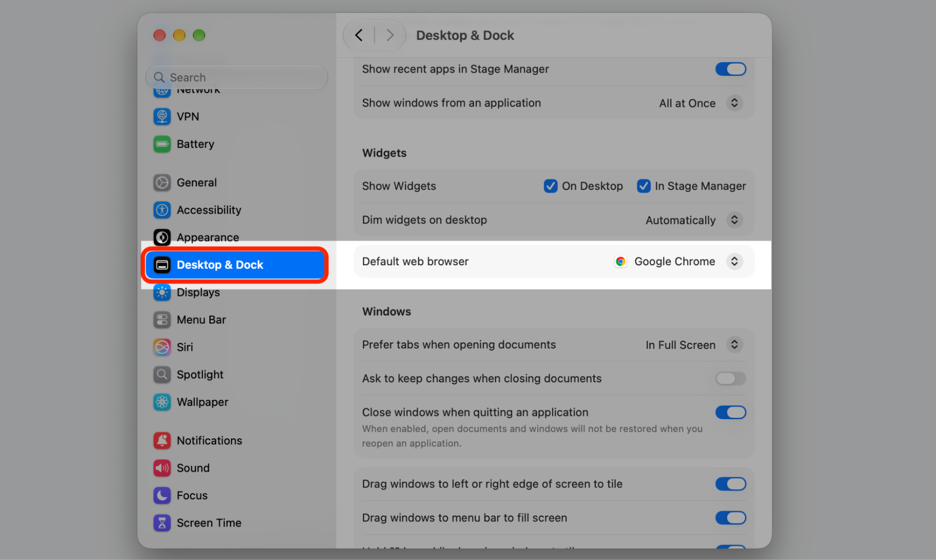Viewport: 936px width, 560px height.
Task: Click the green Battery icon in sidebar
Action: coord(162,144)
